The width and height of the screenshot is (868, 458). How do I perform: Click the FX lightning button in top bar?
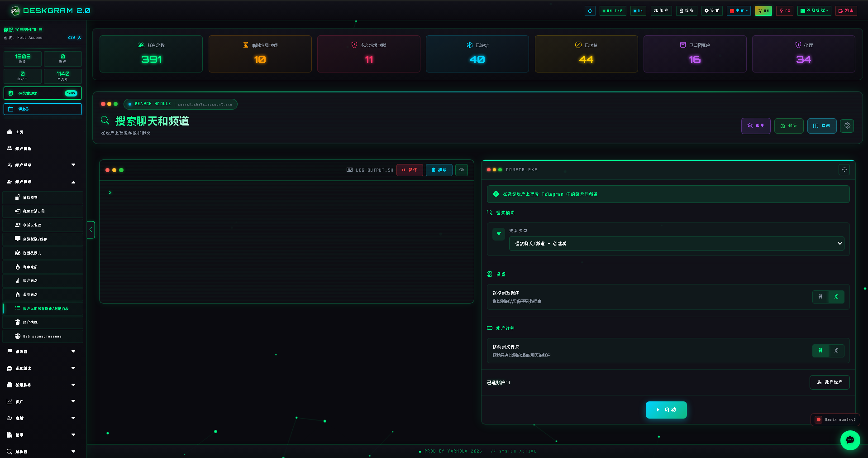784,11
